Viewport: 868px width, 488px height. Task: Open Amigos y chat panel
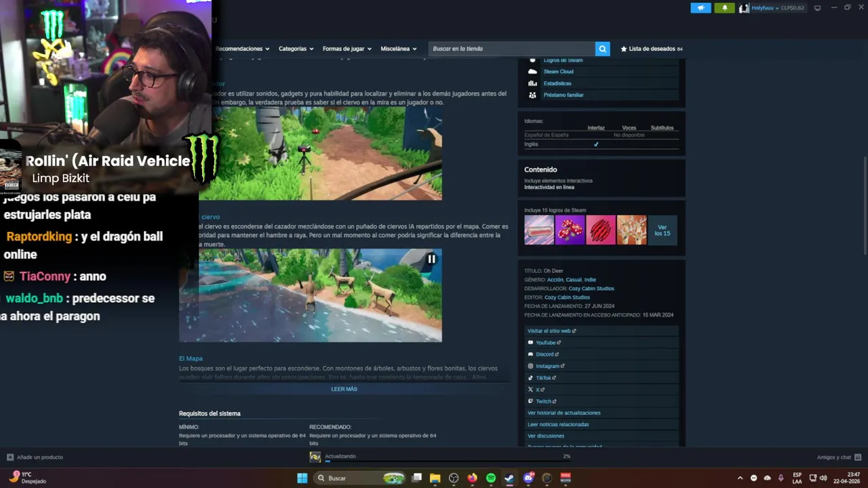click(839, 457)
